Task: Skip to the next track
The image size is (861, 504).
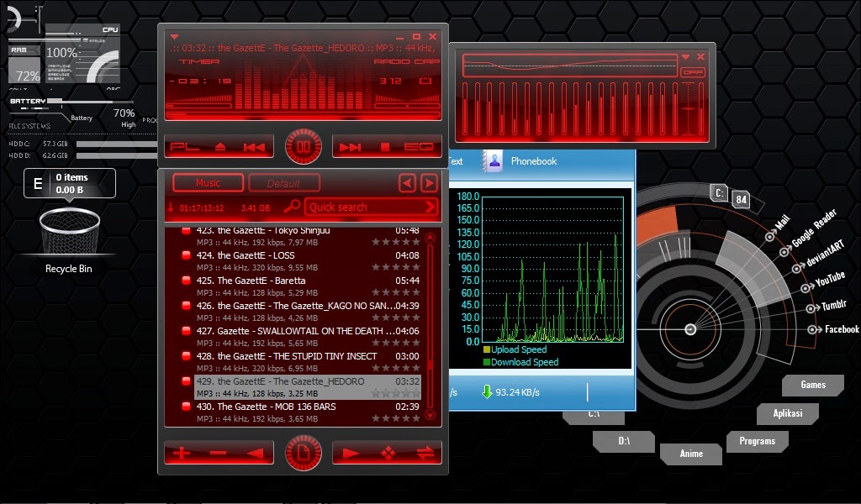Action: coord(350,147)
